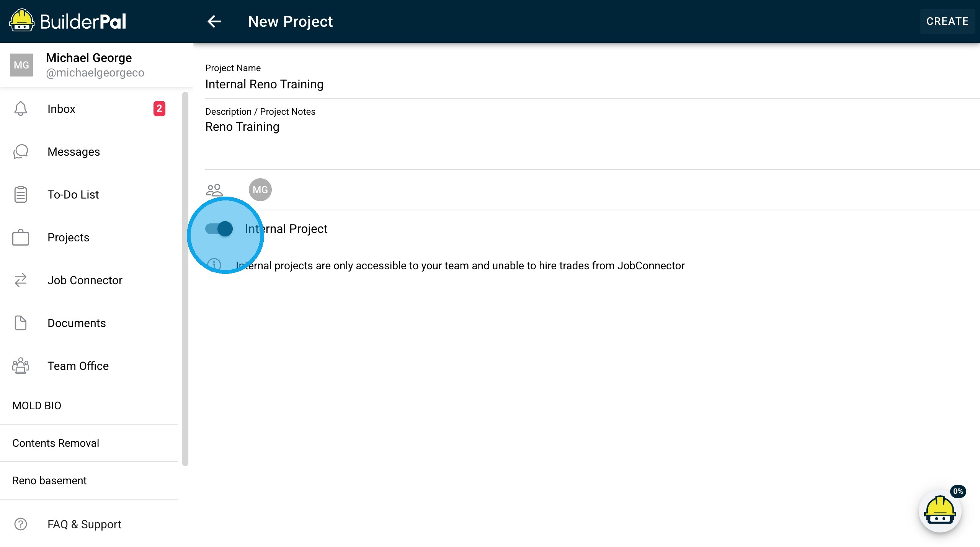Open the Reno basement project
980x547 pixels.
click(x=50, y=480)
